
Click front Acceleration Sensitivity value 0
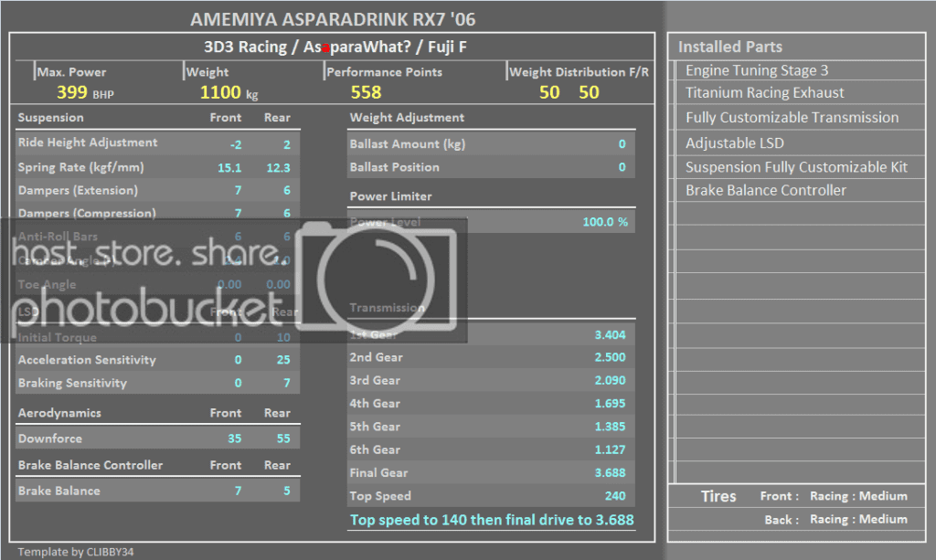[x=238, y=360]
